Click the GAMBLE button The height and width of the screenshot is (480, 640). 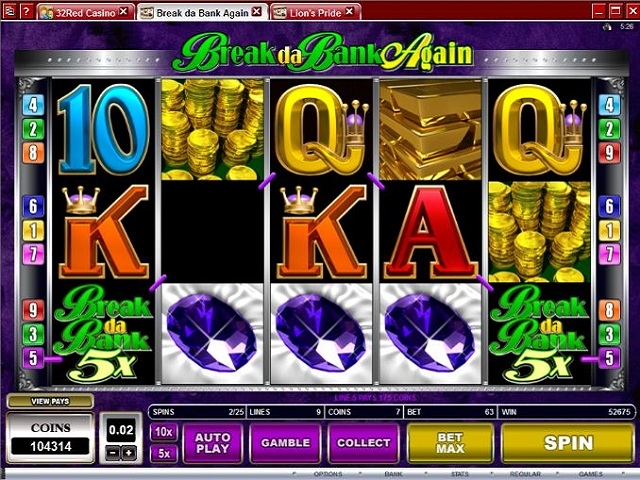(285, 443)
